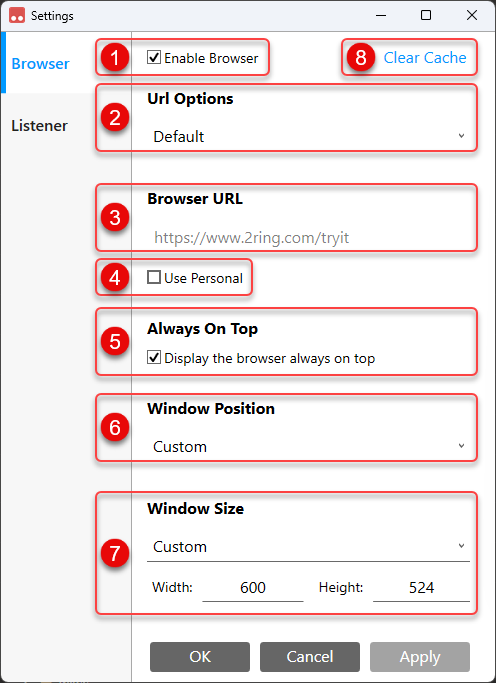The image size is (496, 683).
Task: Minimize the Settings window
Action: click(x=381, y=16)
